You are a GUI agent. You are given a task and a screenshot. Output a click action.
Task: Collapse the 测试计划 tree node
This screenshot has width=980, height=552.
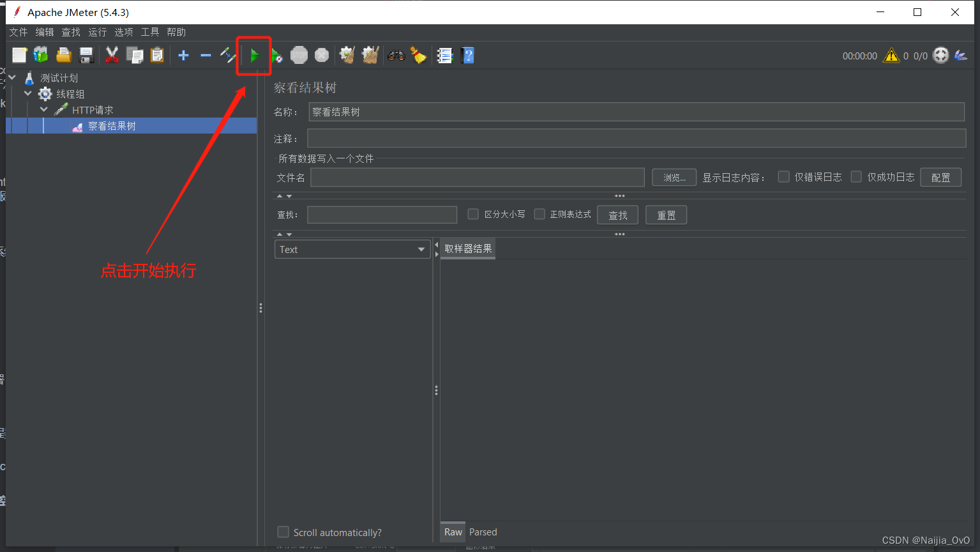(x=12, y=77)
